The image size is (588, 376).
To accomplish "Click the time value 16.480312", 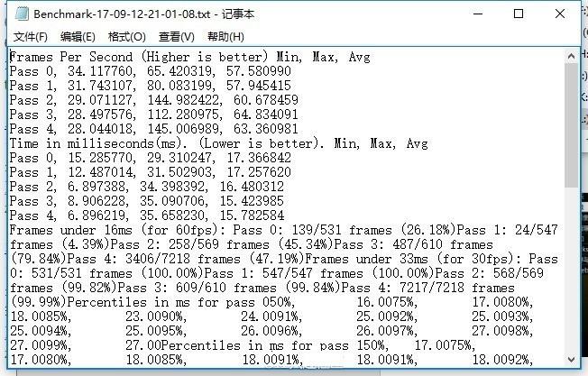I will point(252,187).
